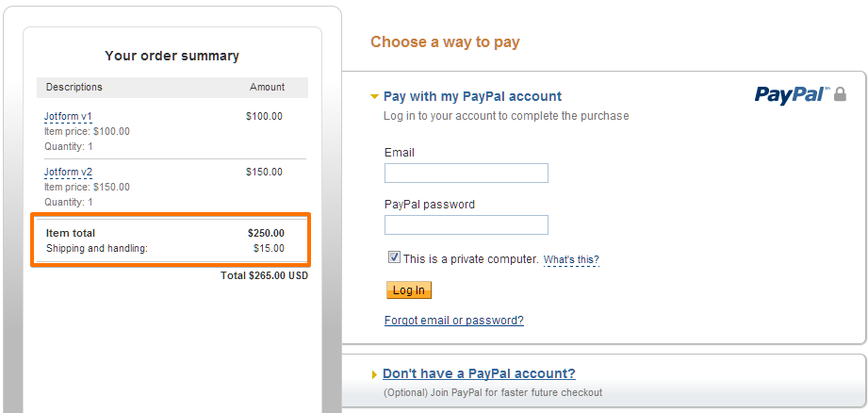Click the padlock security icon
Image resolution: width=868 pixels, height=413 pixels.
coord(841,94)
